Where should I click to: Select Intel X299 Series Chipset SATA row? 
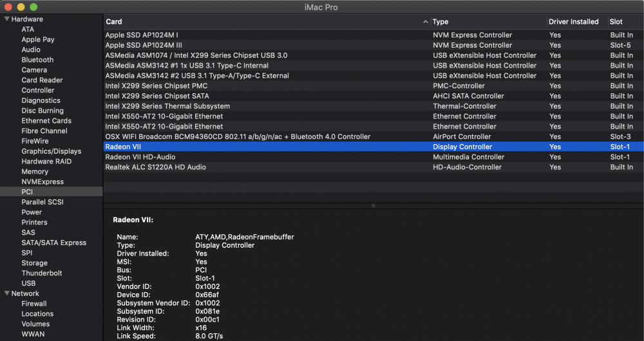pyautogui.click(x=374, y=96)
